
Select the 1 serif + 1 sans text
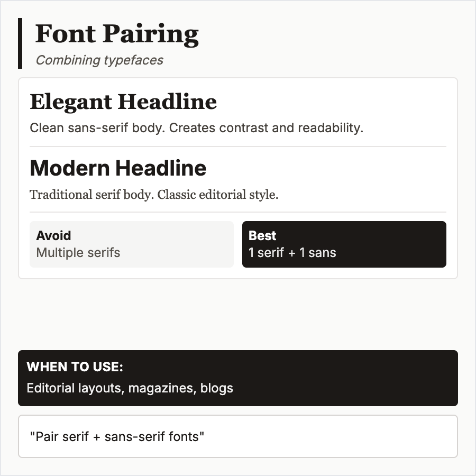point(292,253)
